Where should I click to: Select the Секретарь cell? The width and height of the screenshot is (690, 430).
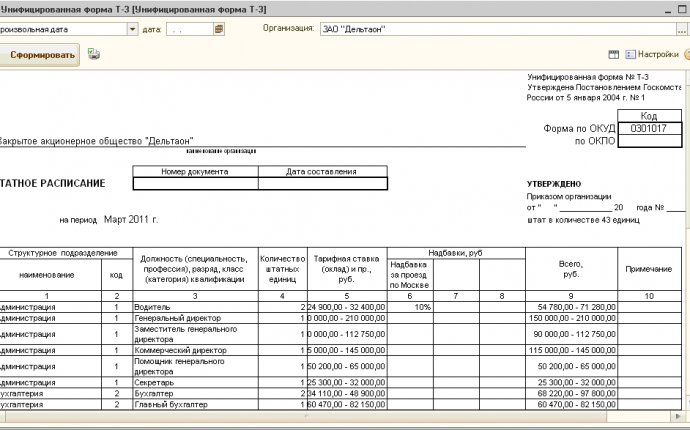[x=195, y=382]
